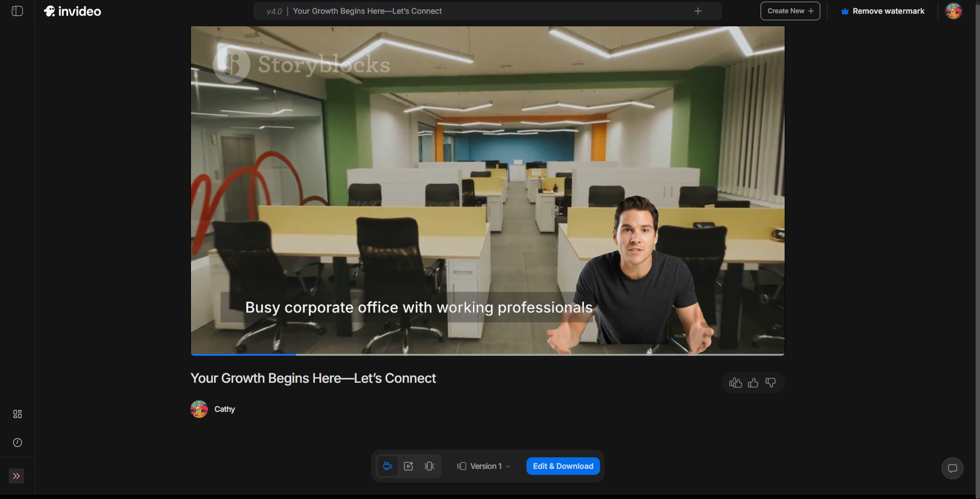Open the user profile avatar in the header
Image resolution: width=980 pixels, height=499 pixels.
pyautogui.click(x=954, y=11)
